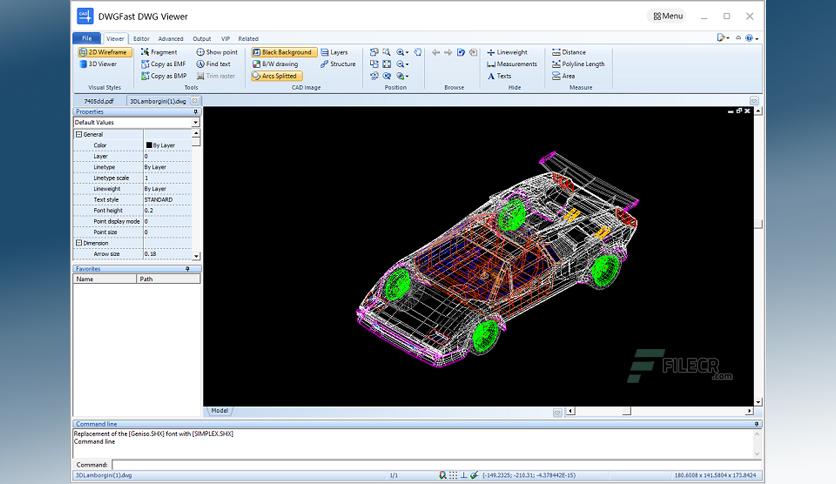Click the DWGFast app logo icon
Viewport: 836px width, 484px height.
click(85, 16)
